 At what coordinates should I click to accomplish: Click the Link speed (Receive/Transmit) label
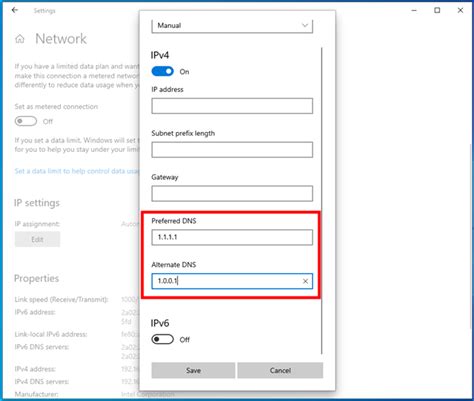[61, 300]
